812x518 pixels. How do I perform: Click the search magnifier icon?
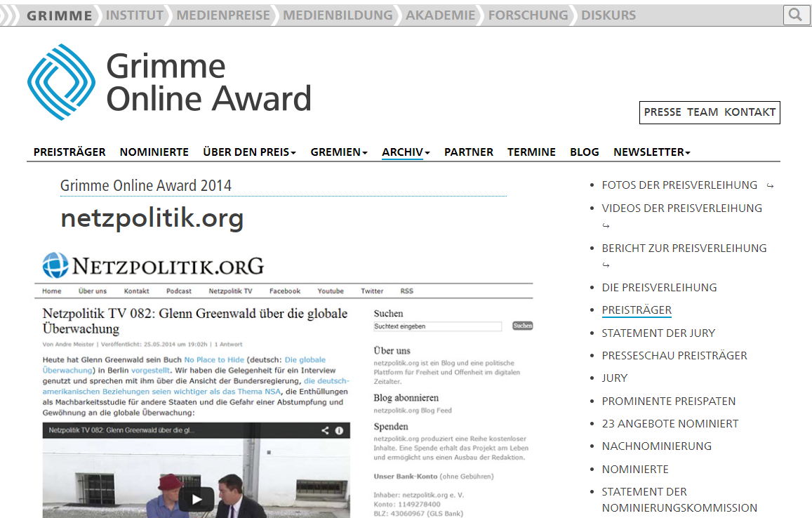tap(796, 15)
